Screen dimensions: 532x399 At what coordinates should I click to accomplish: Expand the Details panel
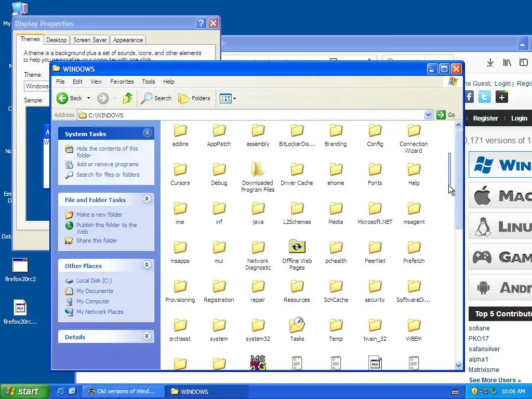[x=147, y=336]
